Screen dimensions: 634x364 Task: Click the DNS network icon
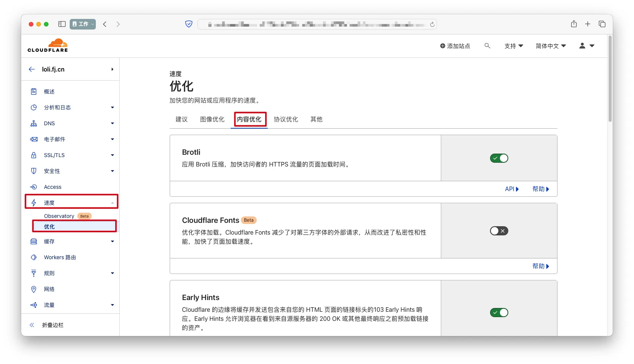(x=34, y=123)
